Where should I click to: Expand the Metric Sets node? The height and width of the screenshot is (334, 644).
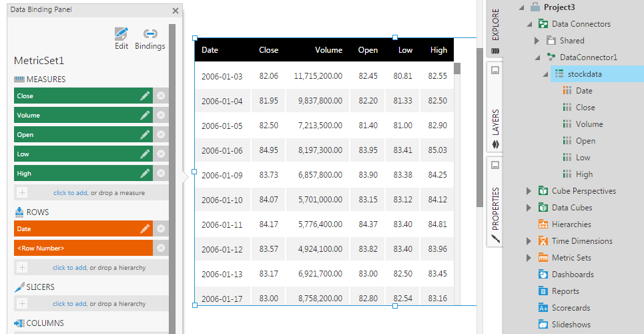point(529,258)
